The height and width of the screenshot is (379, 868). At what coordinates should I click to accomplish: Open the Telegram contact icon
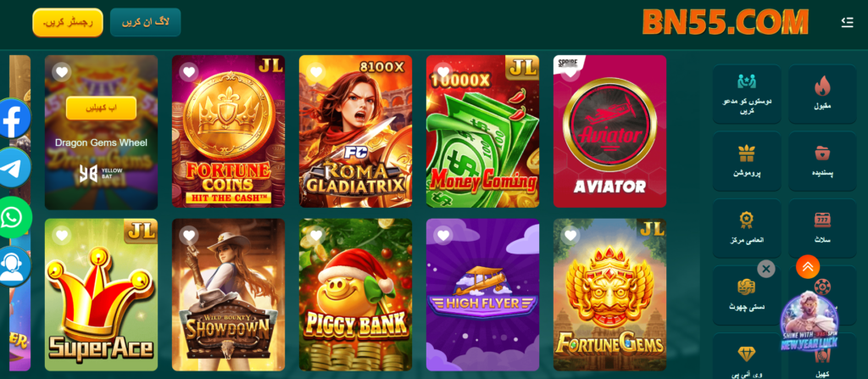point(14,167)
